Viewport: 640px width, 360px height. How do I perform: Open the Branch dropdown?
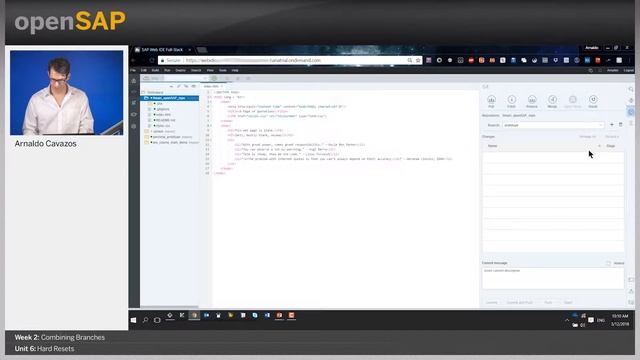coord(553,125)
